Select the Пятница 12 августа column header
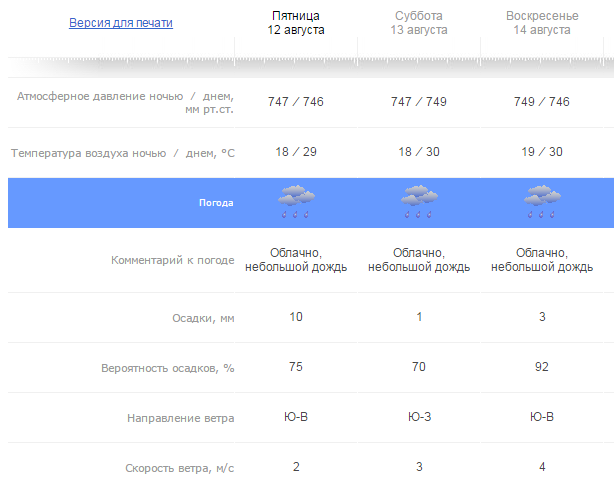Image resolution: width=614 pixels, height=490 pixels. tap(296, 23)
